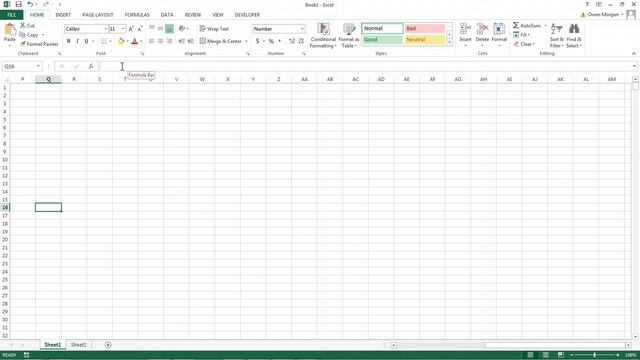Switch to the INSERT tab
The height and width of the screenshot is (360, 640).
[63, 15]
